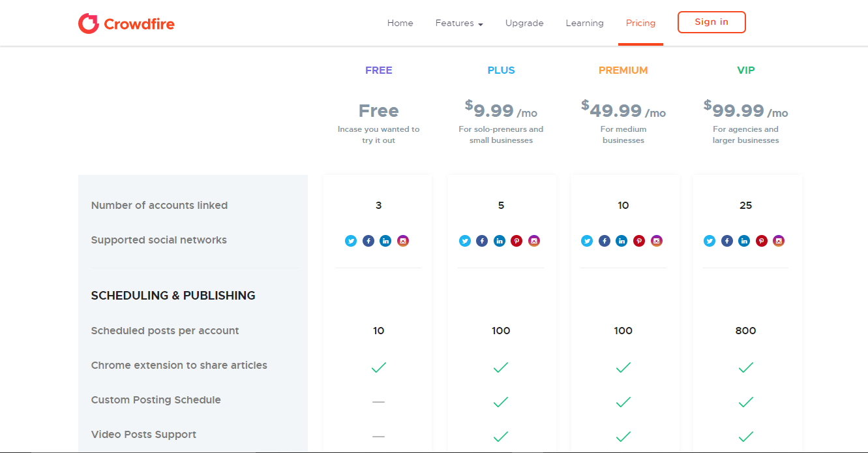Click the LinkedIn icon in Plus column
This screenshot has height=453, width=868.
pos(500,241)
